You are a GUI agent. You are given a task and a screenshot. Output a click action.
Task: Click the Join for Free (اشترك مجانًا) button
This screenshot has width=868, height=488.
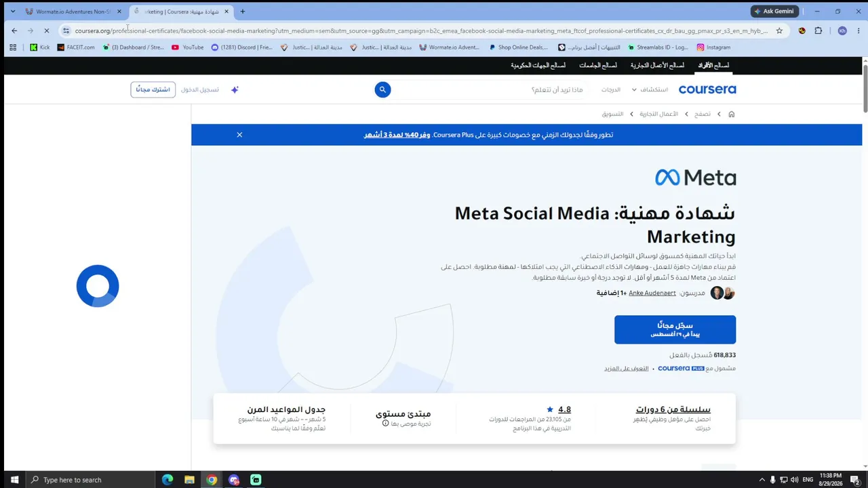[153, 89]
